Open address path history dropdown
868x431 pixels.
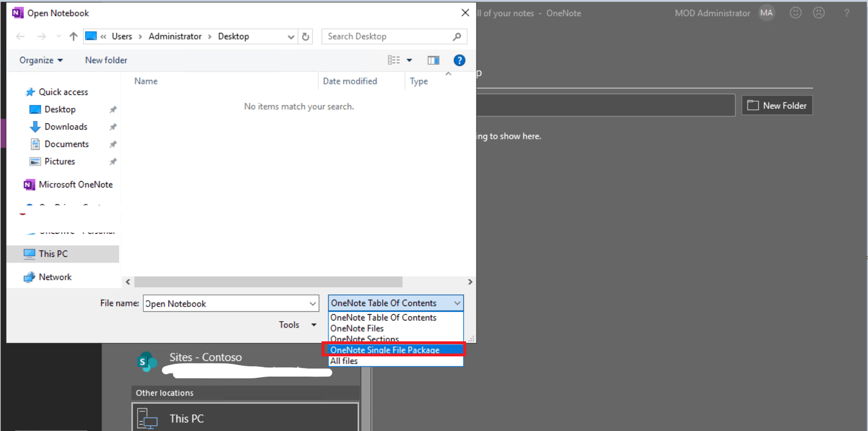pyautogui.click(x=291, y=36)
